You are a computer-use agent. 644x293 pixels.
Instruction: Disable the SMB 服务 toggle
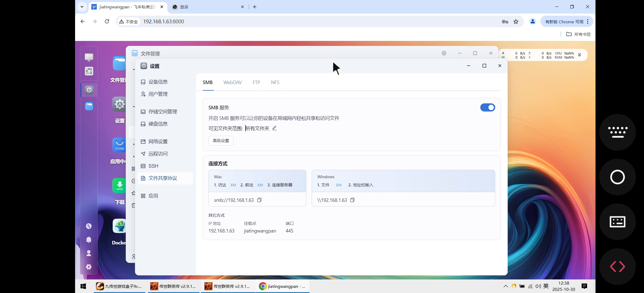coord(487,107)
